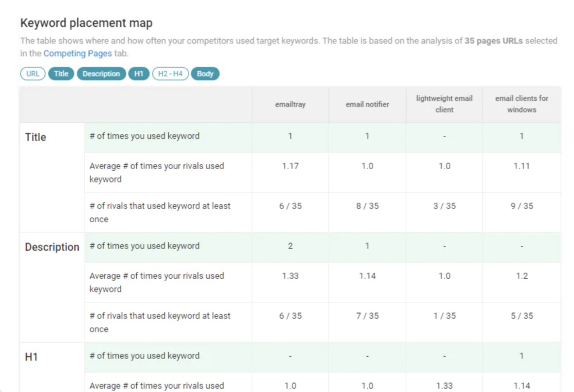The height and width of the screenshot is (392, 574).
Task: Toggle the Title filter chip
Action: (61, 74)
